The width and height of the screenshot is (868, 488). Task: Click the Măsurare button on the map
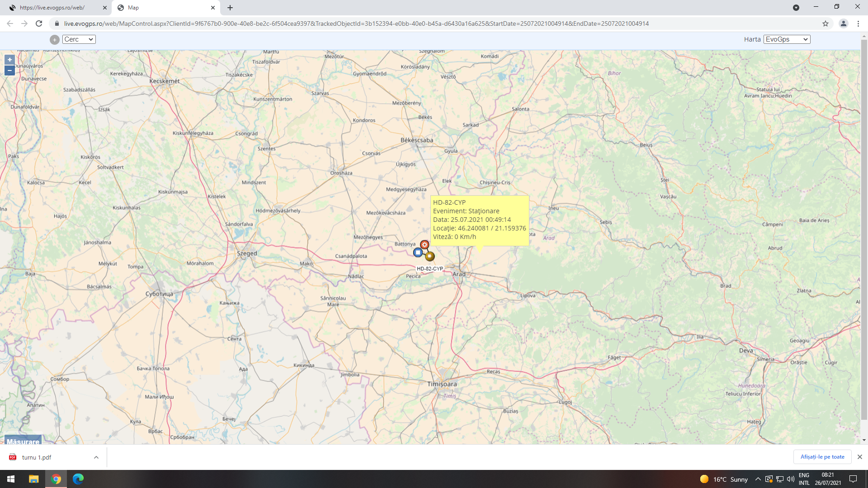tap(23, 441)
